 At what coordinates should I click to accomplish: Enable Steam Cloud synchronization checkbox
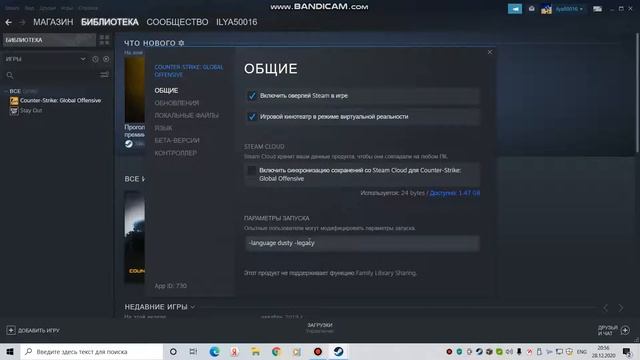point(252,171)
